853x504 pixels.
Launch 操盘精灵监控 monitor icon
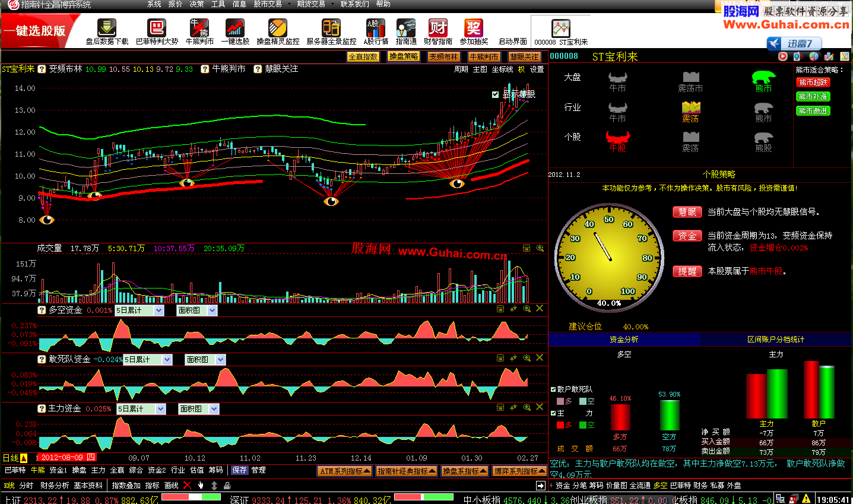click(277, 28)
